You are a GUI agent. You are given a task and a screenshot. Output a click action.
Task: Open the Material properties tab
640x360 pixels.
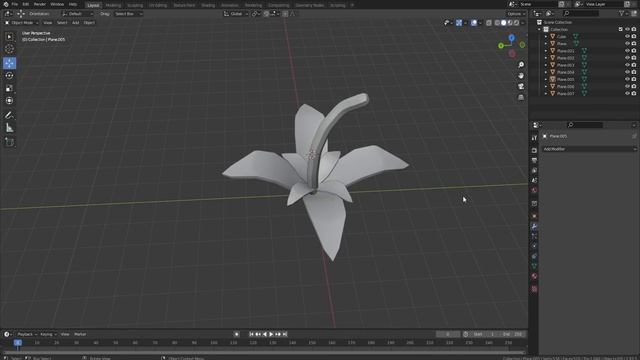click(x=534, y=276)
